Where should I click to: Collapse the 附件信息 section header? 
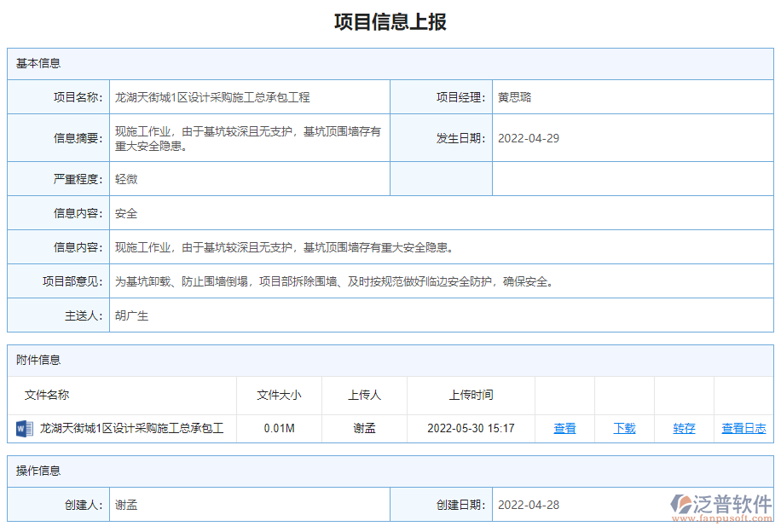point(32,361)
